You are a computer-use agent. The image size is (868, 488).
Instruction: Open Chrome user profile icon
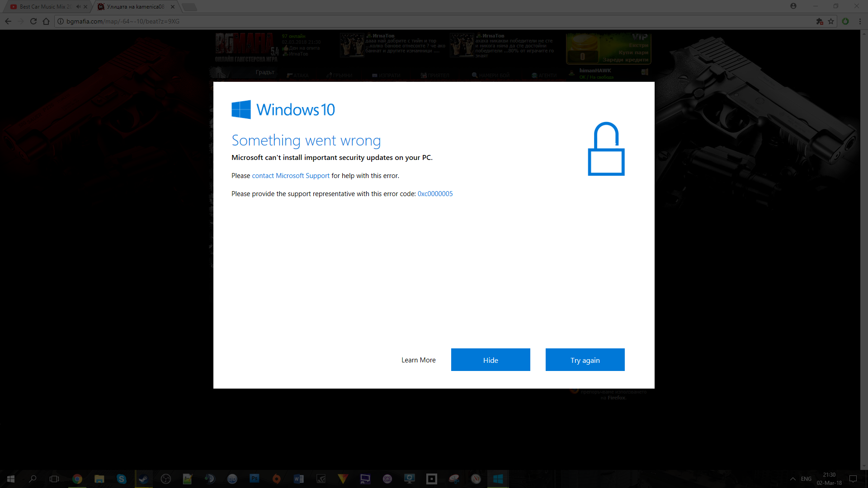(793, 6)
